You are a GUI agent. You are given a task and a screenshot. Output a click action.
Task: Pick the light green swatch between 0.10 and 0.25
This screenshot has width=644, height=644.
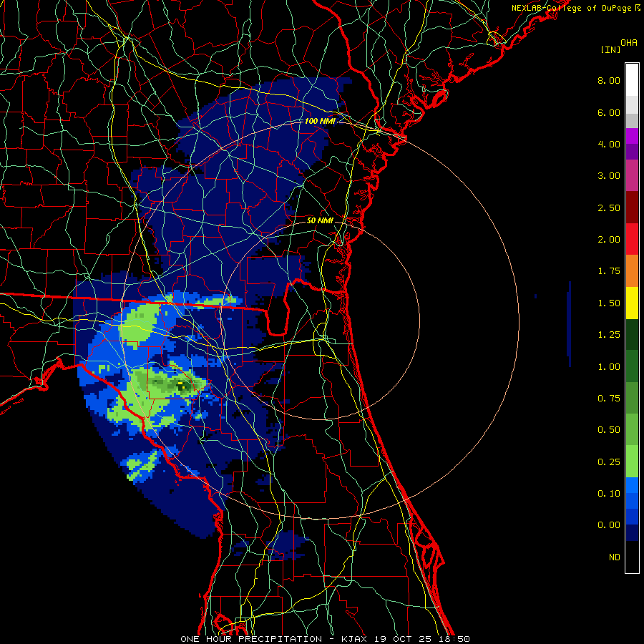pos(632,462)
